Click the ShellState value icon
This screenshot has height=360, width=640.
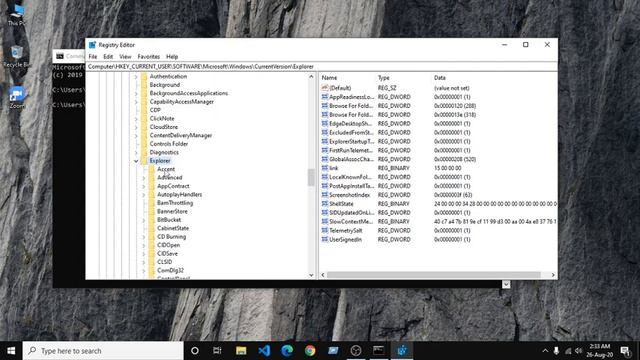[x=325, y=204]
